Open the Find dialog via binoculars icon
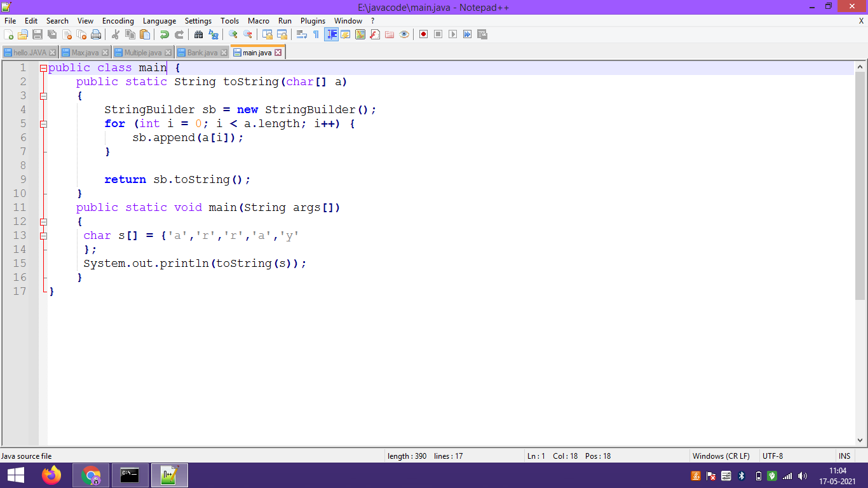Image resolution: width=868 pixels, height=488 pixels. [x=198, y=34]
